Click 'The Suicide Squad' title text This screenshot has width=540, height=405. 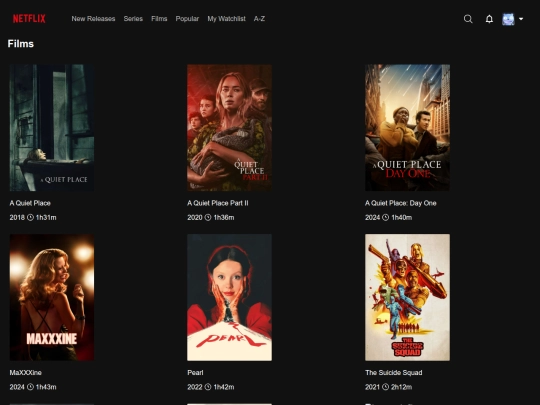tap(394, 373)
